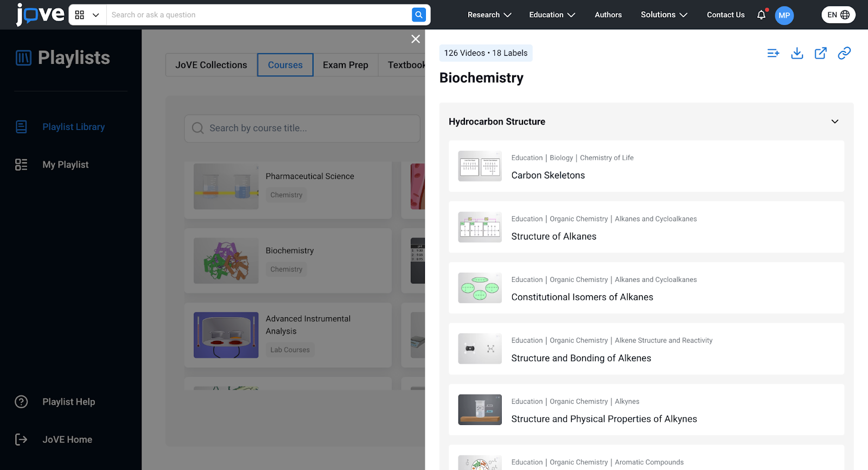Open the MP user avatar menu
Image resolution: width=868 pixels, height=470 pixels.
point(784,15)
